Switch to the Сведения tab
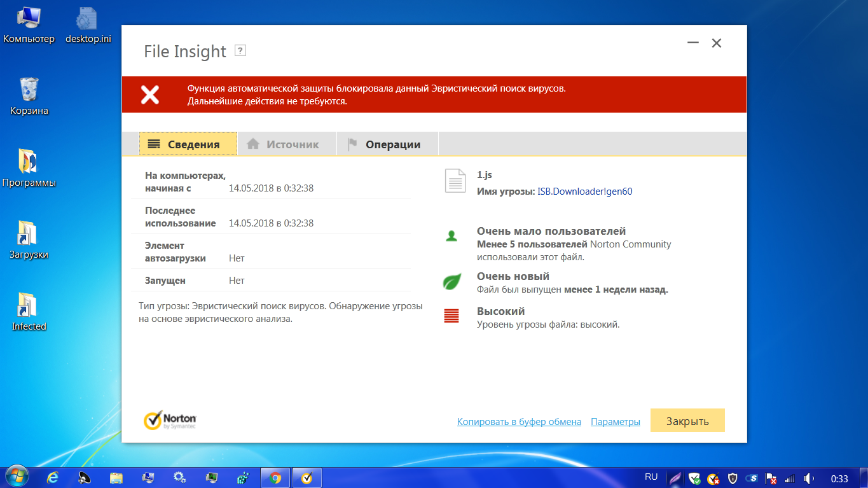Screen dimensions: 868x488 (188, 144)
